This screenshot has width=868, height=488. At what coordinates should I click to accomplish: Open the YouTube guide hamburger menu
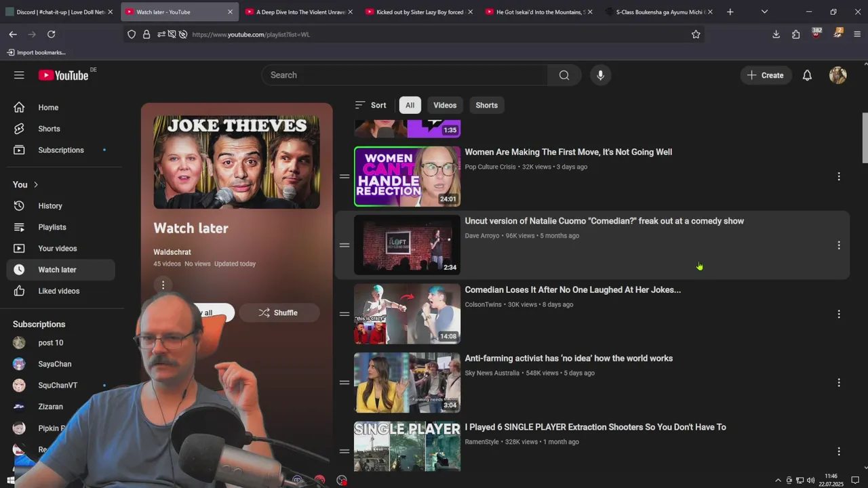click(x=19, y=75)
